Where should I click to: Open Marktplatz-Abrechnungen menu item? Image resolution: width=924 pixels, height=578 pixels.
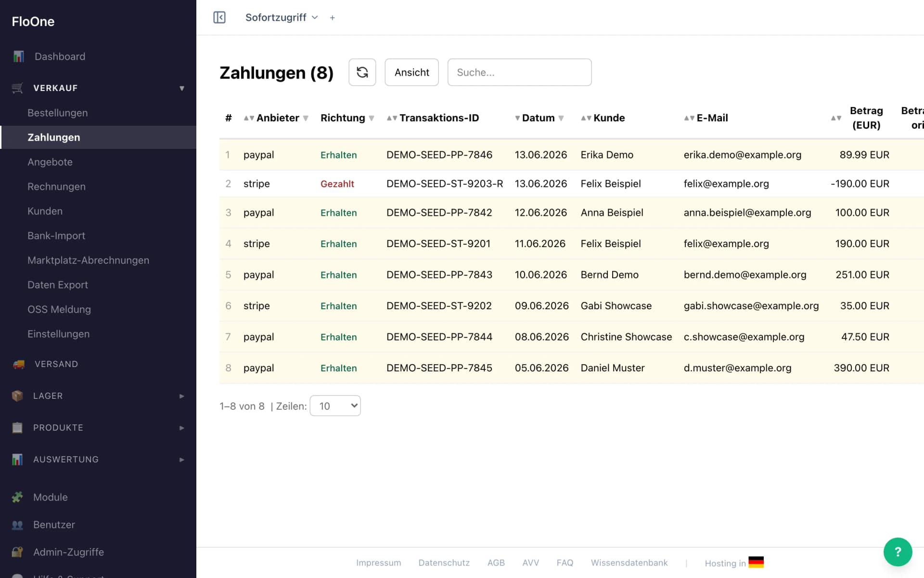point(89,260)
